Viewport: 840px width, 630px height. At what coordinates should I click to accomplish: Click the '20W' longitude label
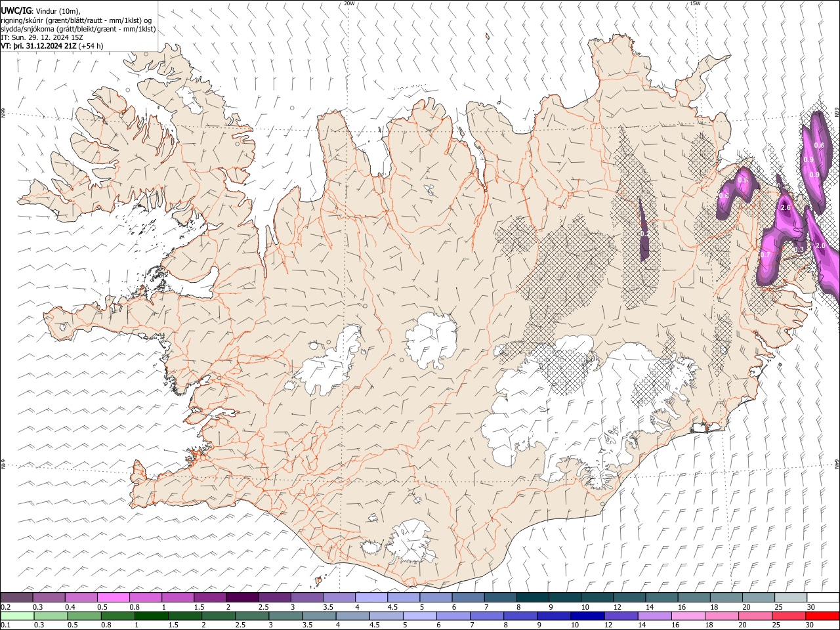pos(349,3)
